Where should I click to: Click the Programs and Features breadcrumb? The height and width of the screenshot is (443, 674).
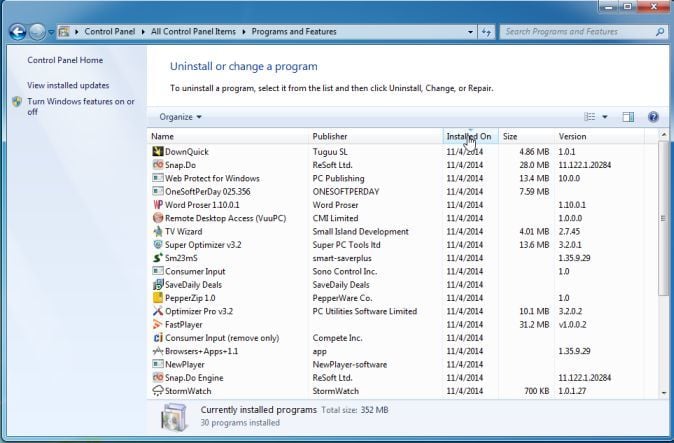click(x=294, y=32)
